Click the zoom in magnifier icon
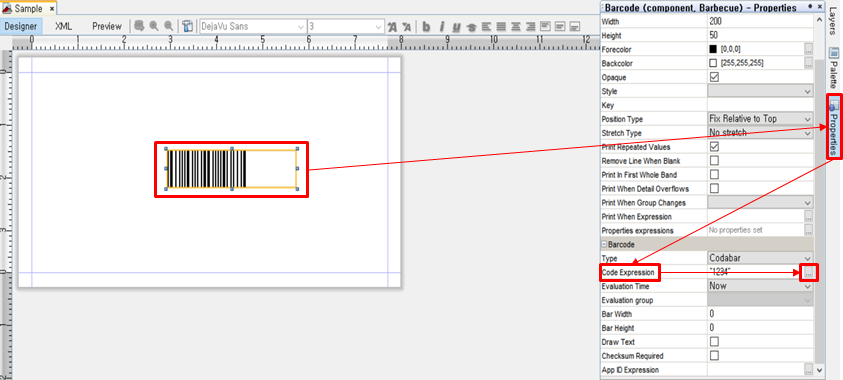 coord(154,26)
